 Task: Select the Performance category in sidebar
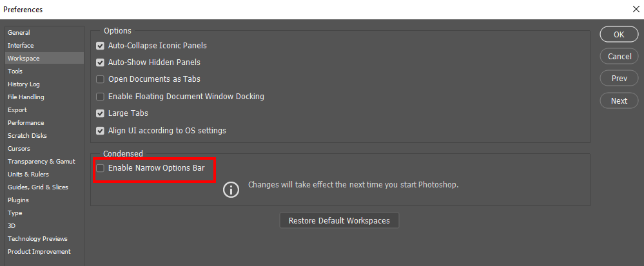coord(26,122)
